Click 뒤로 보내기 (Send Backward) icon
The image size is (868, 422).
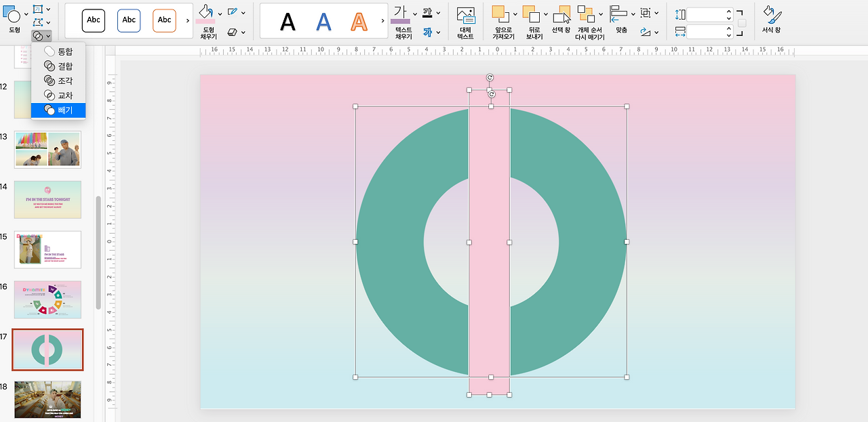tap(531, 14)
